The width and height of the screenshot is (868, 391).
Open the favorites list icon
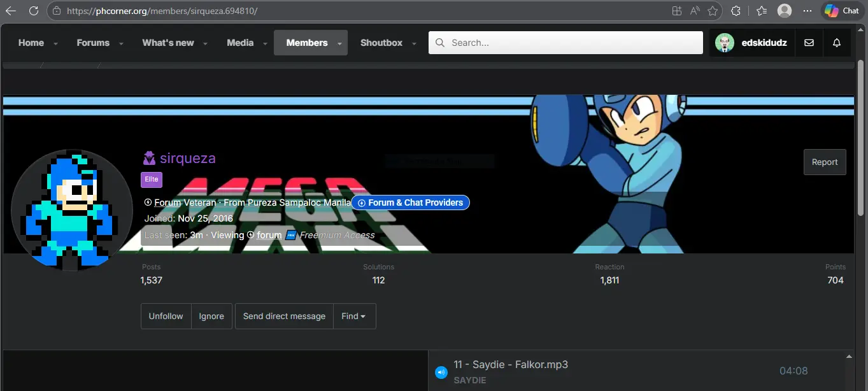point(762,11)
